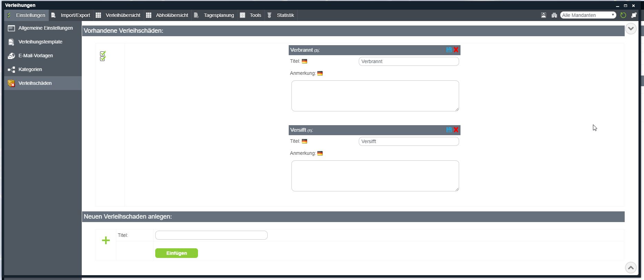Save the Verbrannt damage entry
This screenshot has height=280, width=644.
tap(449, 50)
